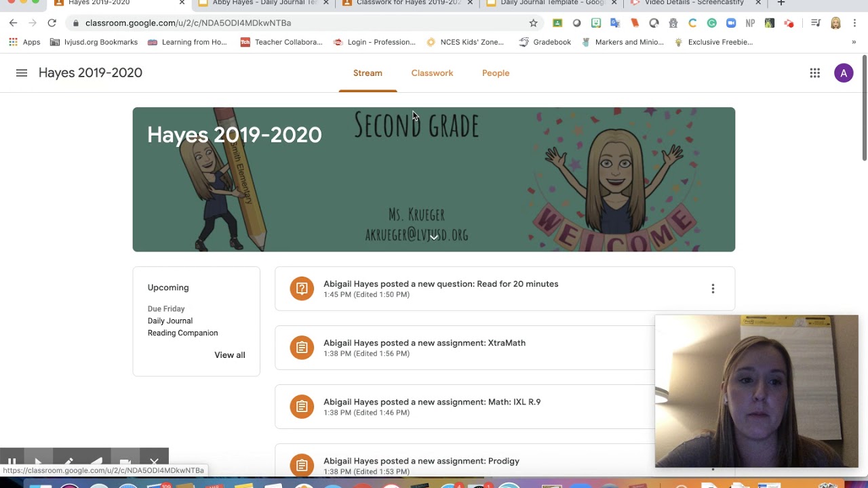
Task: Open the Classroom main menu hamburger icon
Action: click(x=22, y=73)
